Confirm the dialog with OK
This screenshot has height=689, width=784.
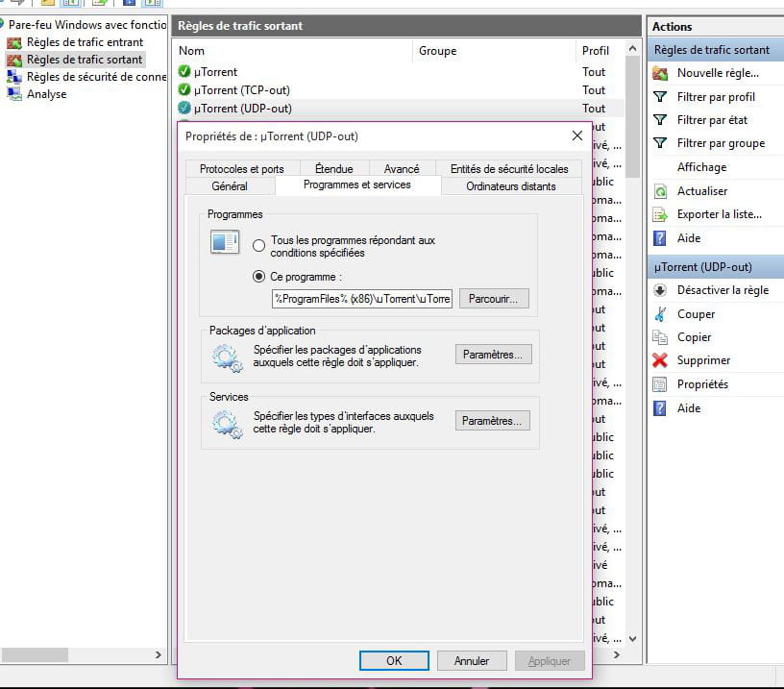click(394, 661)
